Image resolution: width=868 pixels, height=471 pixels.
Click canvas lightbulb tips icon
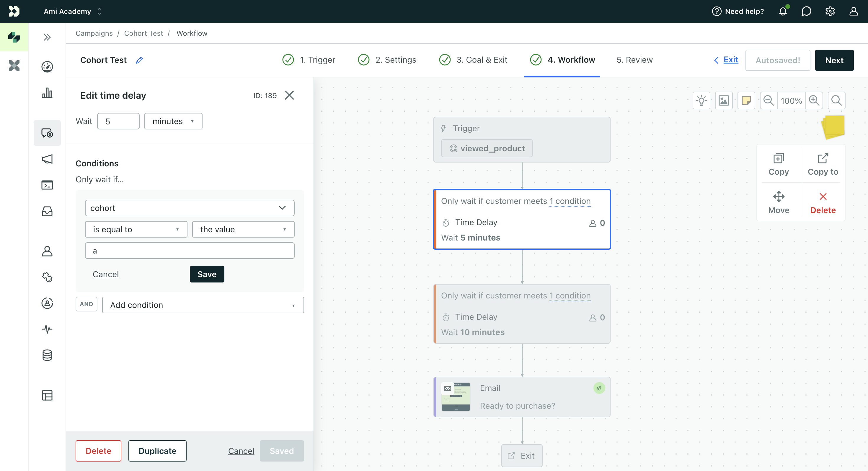click(701, 100)
